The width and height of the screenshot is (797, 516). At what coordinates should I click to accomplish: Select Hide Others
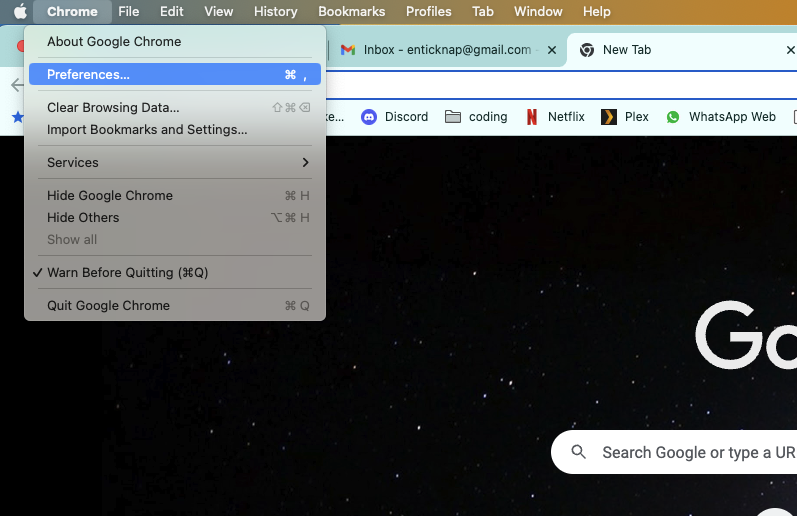coord(175,218)
